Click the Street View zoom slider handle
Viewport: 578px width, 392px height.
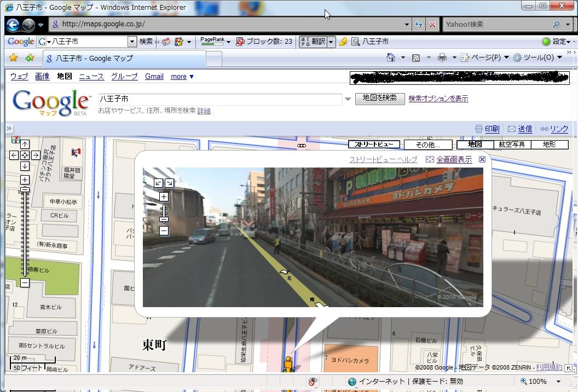click(x=164, y=220)
